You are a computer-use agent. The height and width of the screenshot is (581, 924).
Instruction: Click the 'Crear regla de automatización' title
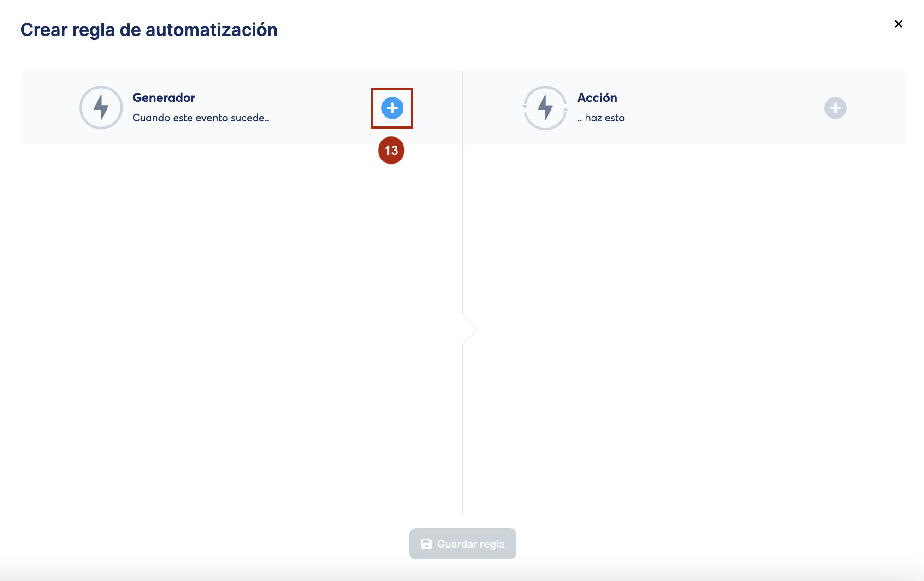coord(149,30)
